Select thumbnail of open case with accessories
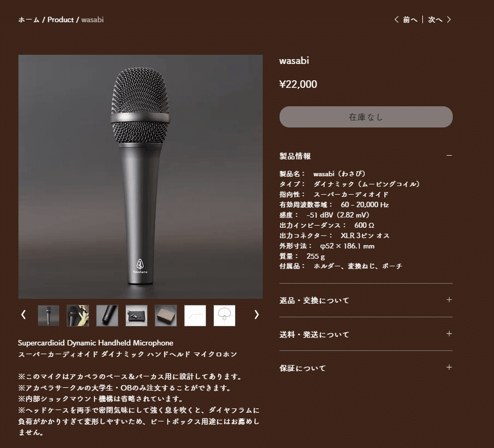Image resolution: width=494 pixels, height=448 pixels. 136,316
